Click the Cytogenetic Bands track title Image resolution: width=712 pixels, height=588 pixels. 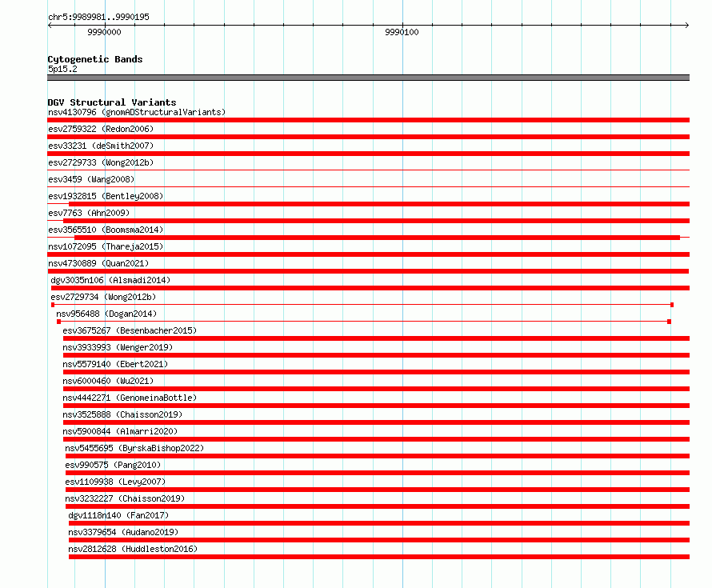coord(95,59)
